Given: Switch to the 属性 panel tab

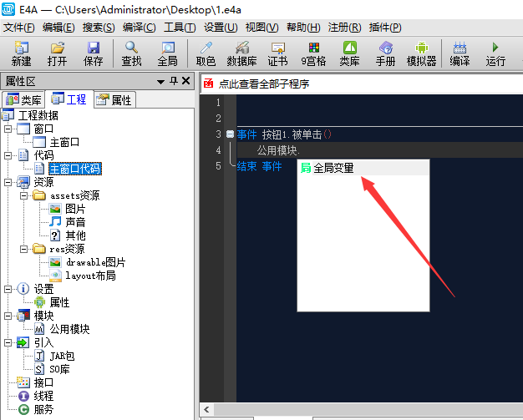Looking at the screenshot, I should click(x=114, y=100).
